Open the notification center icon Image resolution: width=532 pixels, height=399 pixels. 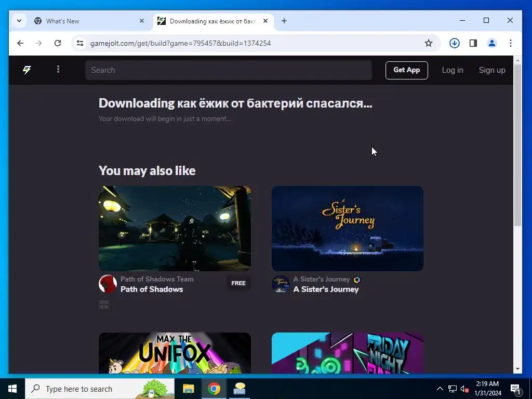click(x=515, y=389)
